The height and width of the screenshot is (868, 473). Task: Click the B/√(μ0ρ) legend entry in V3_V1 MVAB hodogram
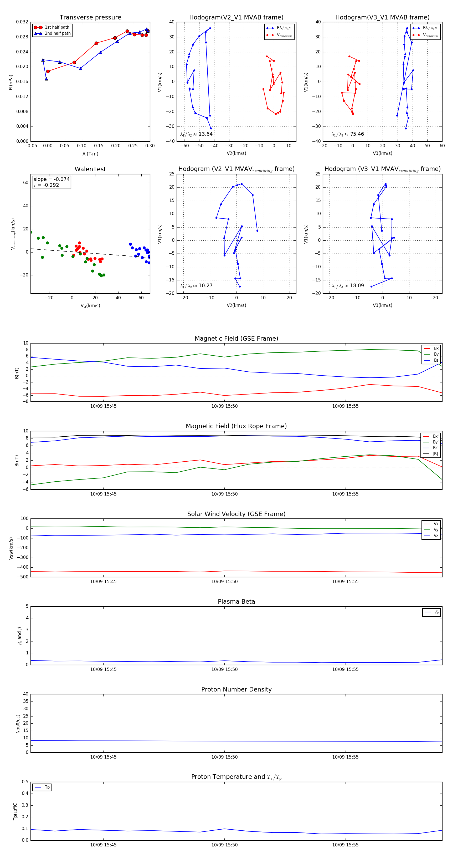point(425,28)
